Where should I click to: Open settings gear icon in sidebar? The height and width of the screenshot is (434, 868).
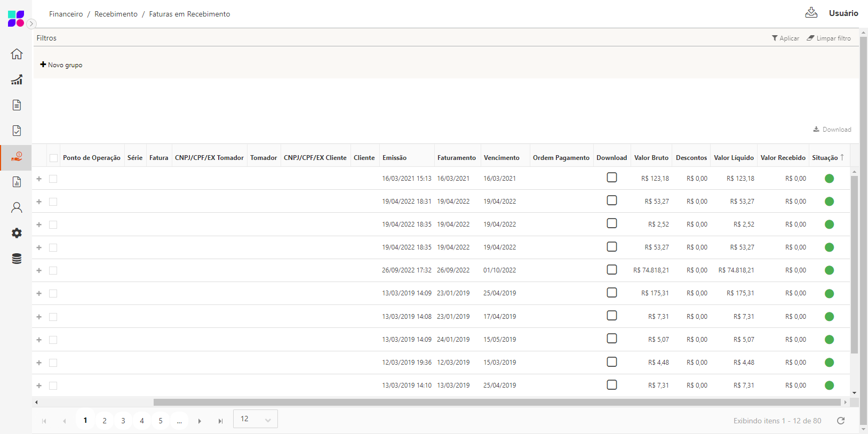[17, 233]
